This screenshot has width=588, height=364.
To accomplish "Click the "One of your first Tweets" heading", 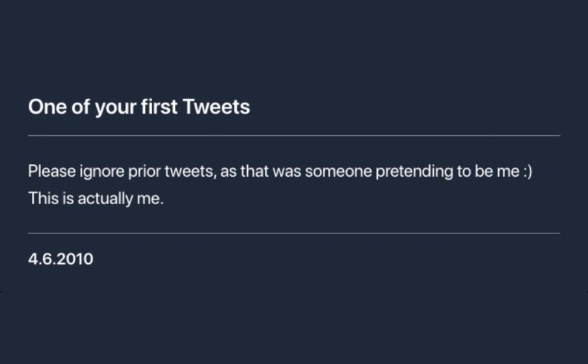I will [x=139, y=107].
